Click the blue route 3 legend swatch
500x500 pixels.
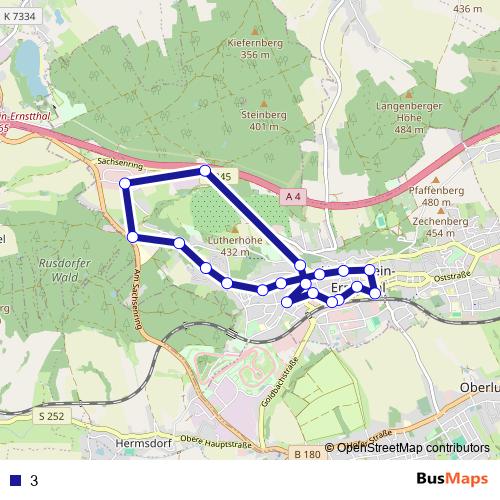pyautogui.click(x=15, y=480)
